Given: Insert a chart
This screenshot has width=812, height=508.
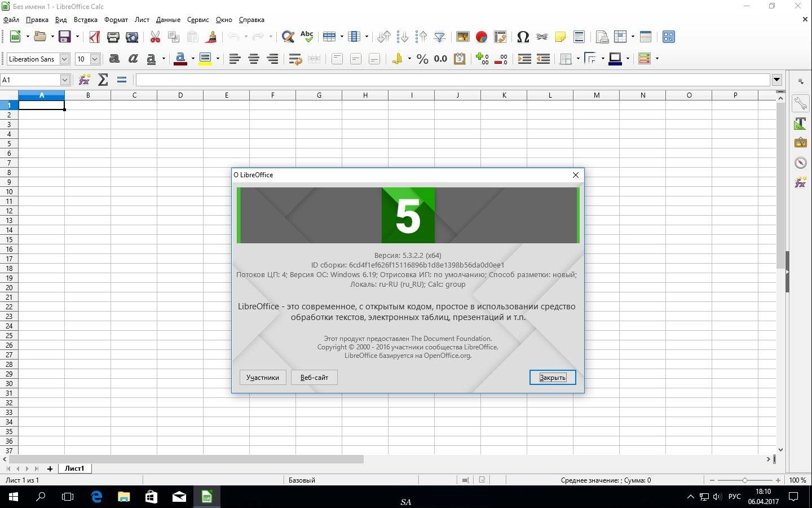Looking at the screenshot, I should click(482, 37).
